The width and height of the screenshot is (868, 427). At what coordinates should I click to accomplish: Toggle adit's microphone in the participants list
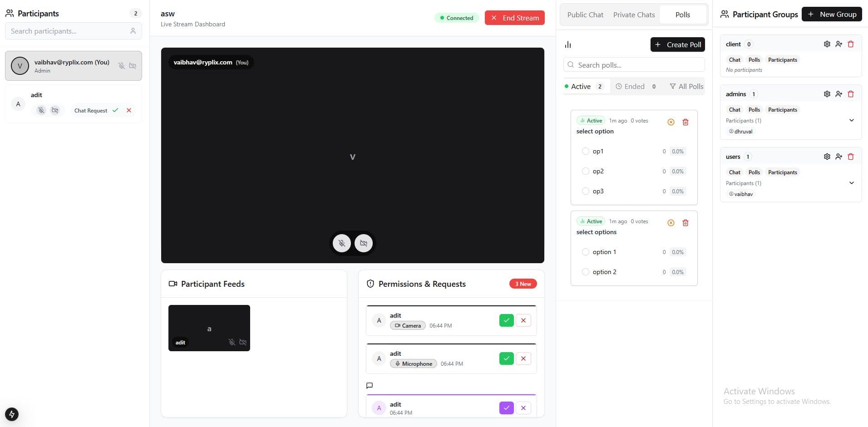(x=41, y=110)
